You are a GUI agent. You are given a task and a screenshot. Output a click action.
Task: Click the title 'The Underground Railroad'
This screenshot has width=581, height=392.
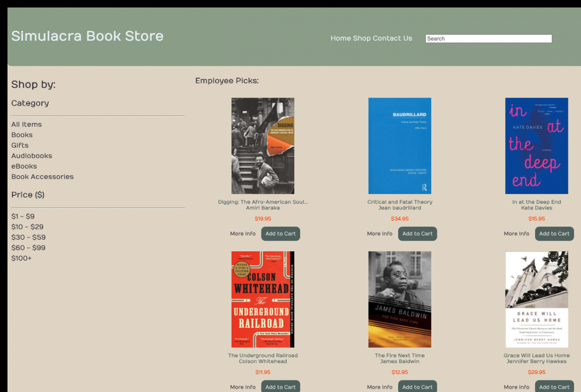click(263, 356)
